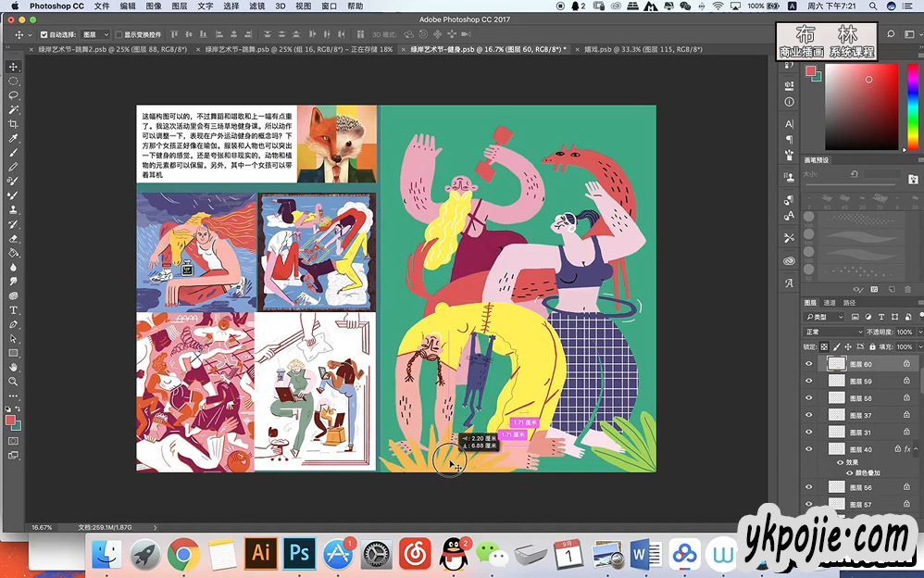This screenshot has height=578, width=924.
Task: Select the Move tool in the toolbox
Action: [x=14, y=67]
